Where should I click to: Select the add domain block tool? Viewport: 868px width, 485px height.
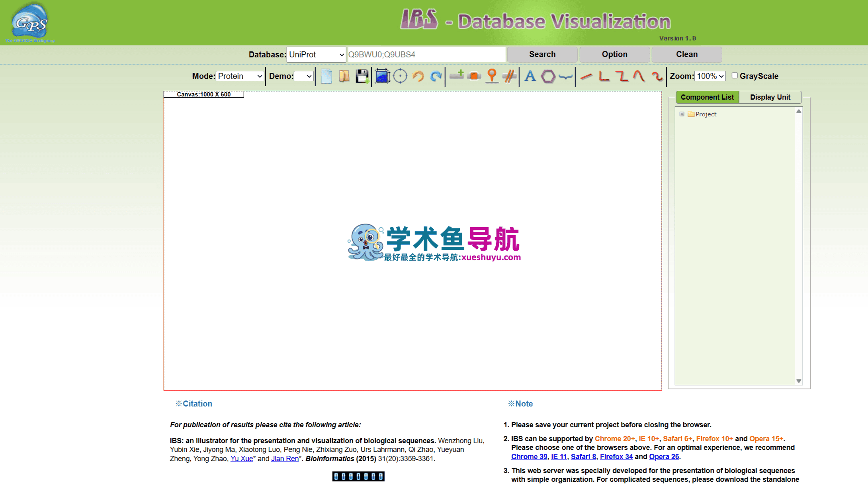tap(474, 76)
